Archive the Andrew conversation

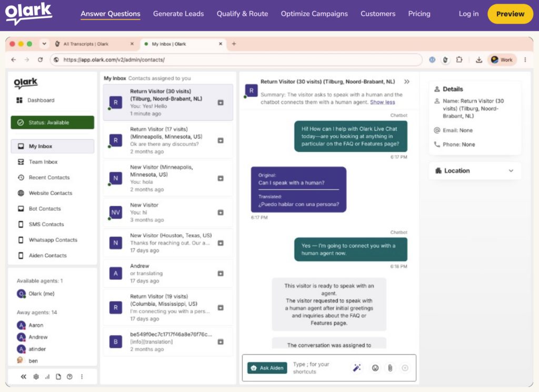pyautogui.click(x=221, y=274)
